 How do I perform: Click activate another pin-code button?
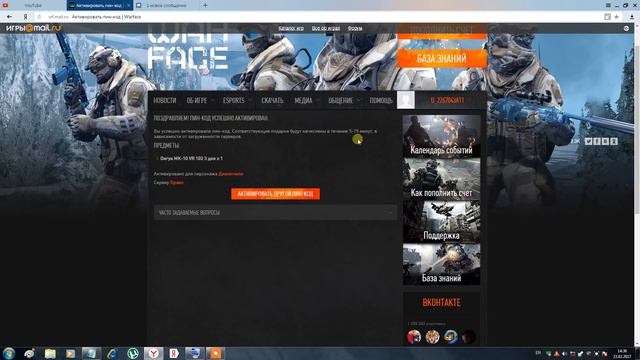(276, 194)
